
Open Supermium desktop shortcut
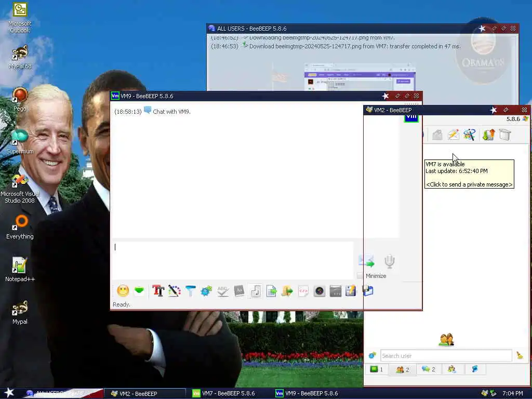tap(20, 142)
